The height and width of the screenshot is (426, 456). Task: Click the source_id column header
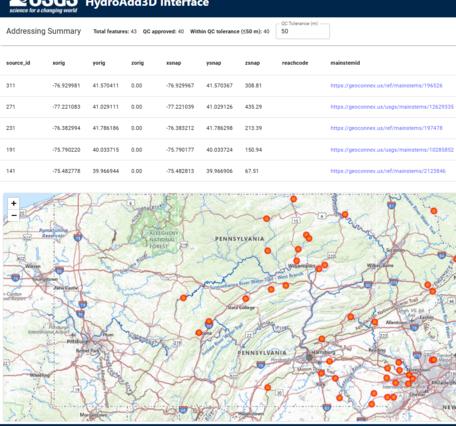pyautogui.click(x=18, y=63)
